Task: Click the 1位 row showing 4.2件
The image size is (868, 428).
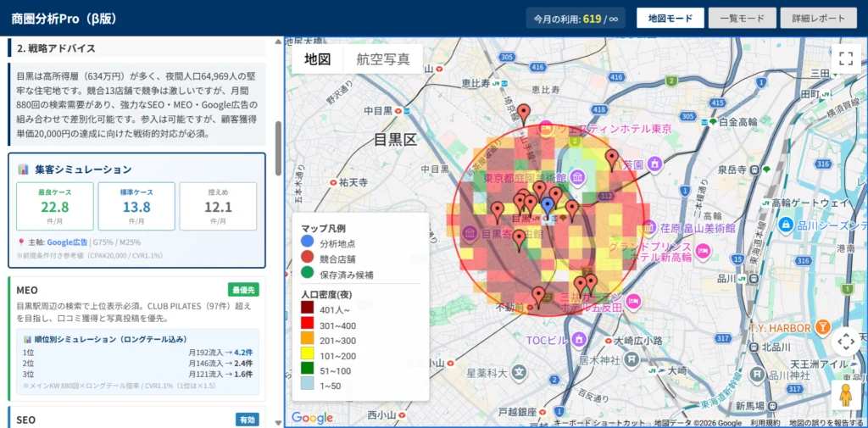Action: (138, 352)
